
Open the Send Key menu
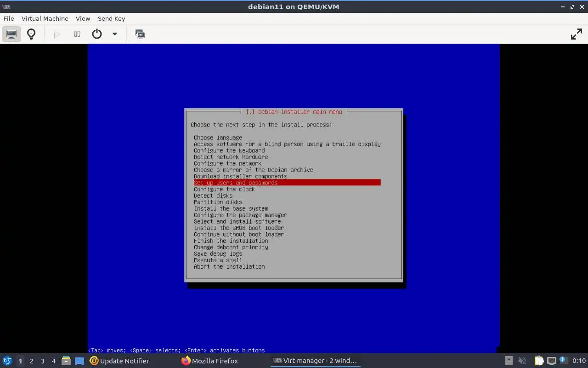111,18
